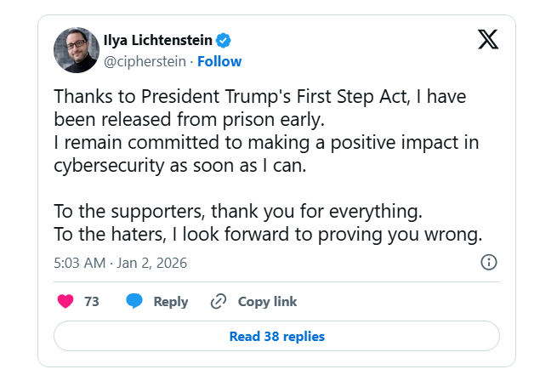
Task: Read 38 replies to this tweet
Action: [276, 336]
